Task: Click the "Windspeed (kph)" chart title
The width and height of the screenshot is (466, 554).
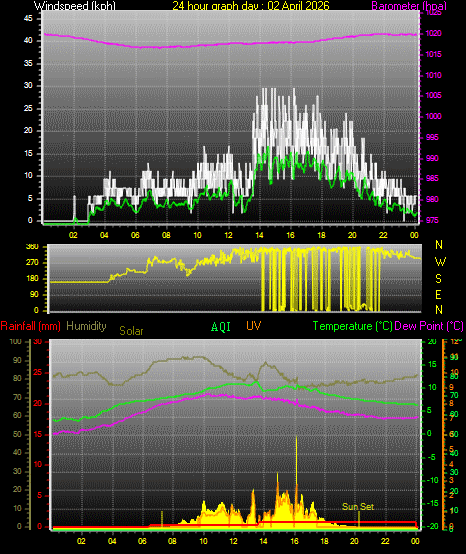Action: click(x=75, y=6)
